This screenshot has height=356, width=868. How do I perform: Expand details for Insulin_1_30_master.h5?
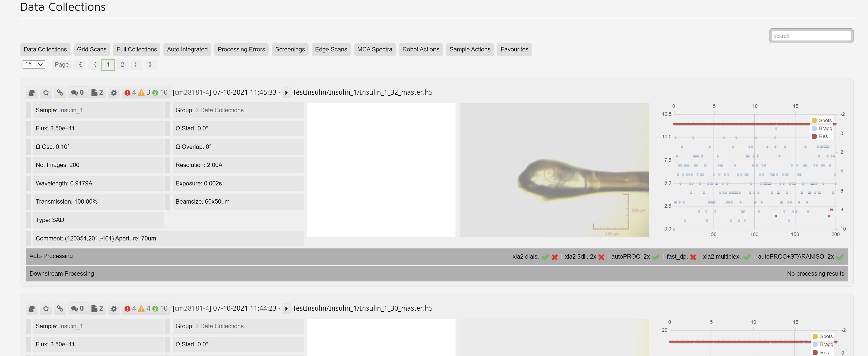pos(287,309)
